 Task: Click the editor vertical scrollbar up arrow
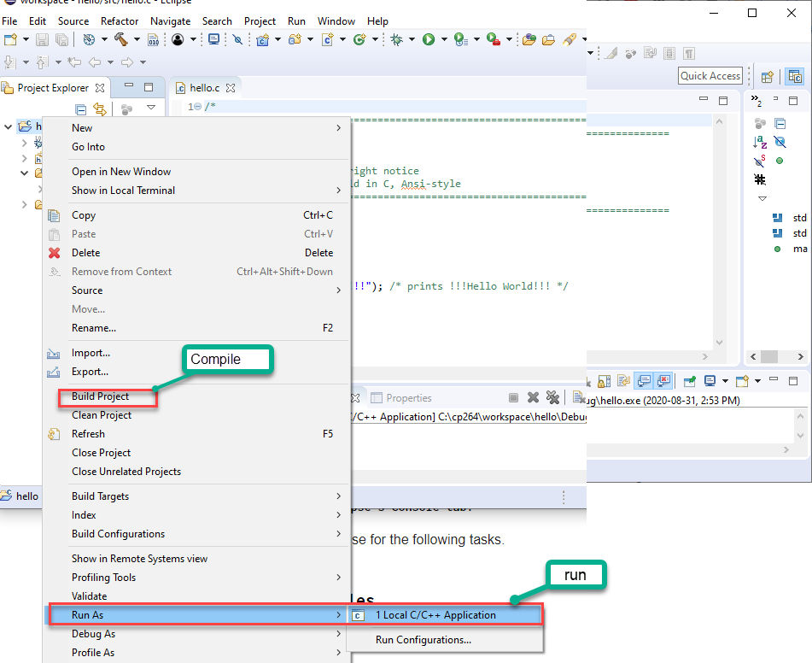pyautogui.click(x=719, y=121)
